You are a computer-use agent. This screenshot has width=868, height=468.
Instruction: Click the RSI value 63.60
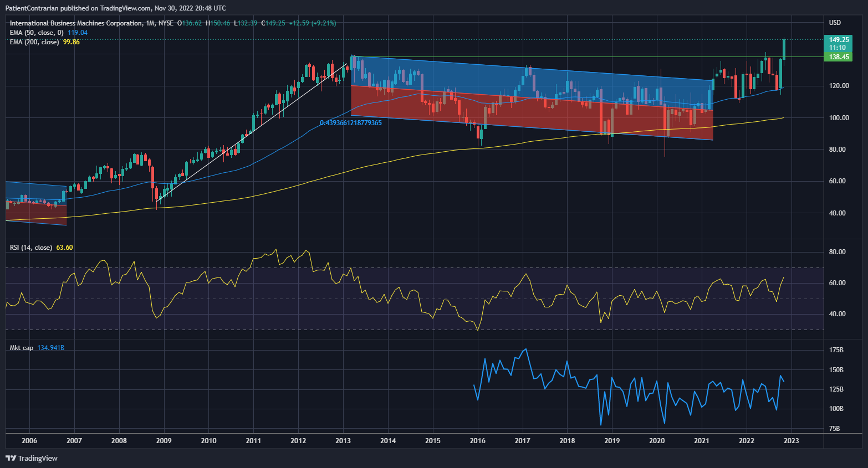[65, 248]
